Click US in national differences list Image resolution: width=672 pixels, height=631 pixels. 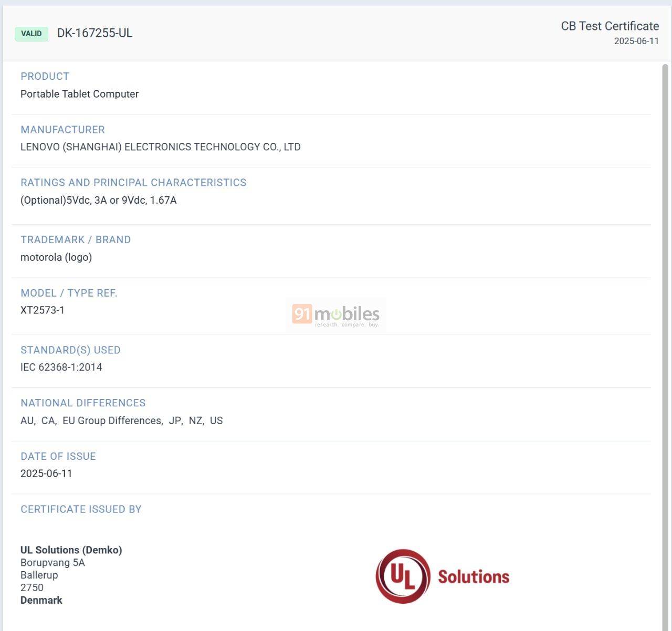(216, 421)
